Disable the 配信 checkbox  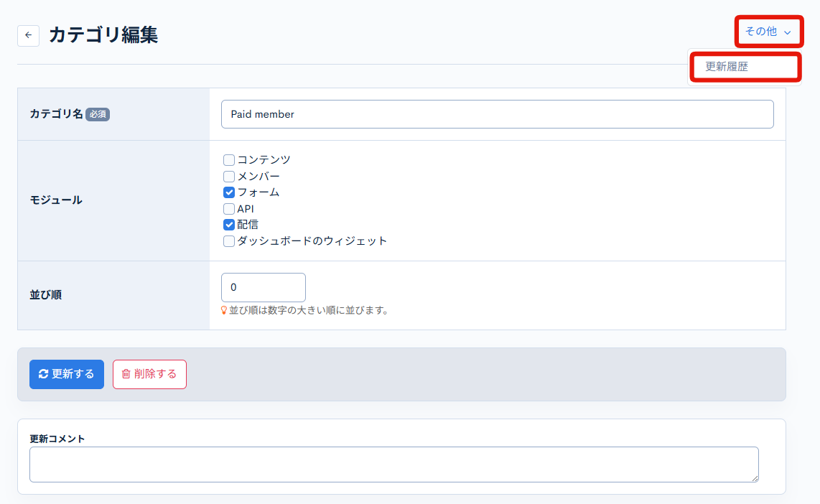229,224
